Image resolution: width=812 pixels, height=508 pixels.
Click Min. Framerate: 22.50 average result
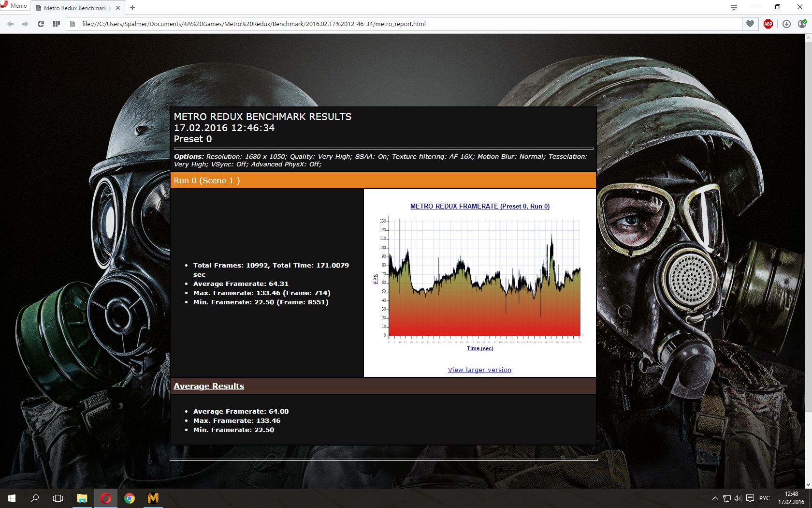tap(233, 430)
